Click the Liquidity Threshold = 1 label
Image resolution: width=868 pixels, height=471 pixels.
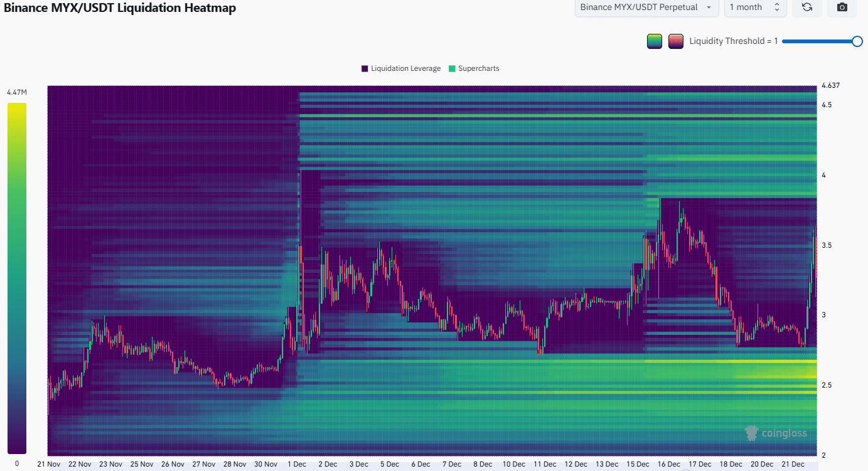tap(734, 41)
